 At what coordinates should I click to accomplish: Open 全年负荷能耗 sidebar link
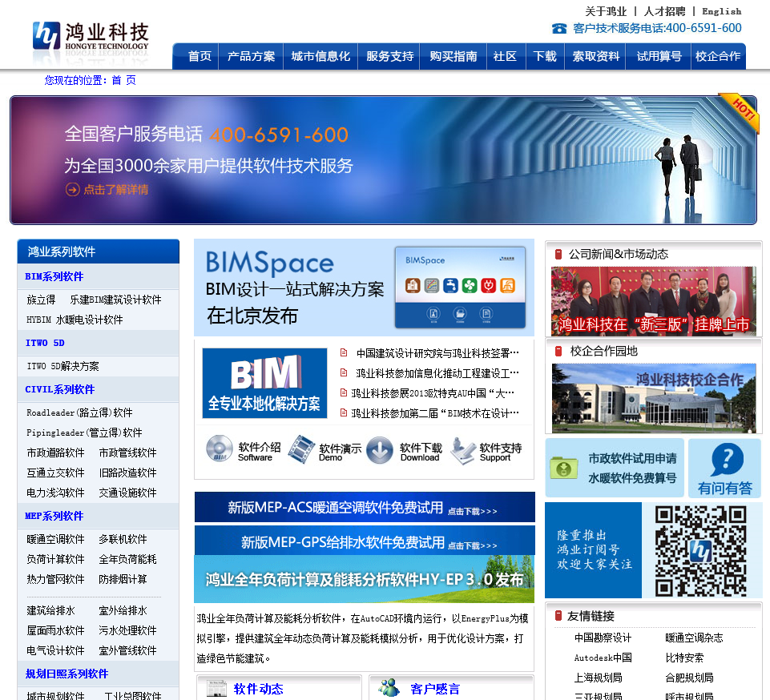pyautogui.click(x=127, y=559)
